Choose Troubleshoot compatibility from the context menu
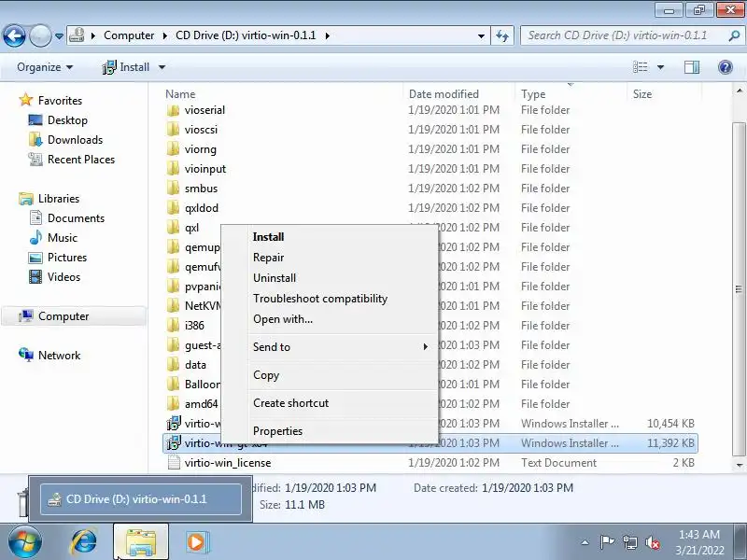The width and height of the screenshot is (747, 560). [330, 299]
